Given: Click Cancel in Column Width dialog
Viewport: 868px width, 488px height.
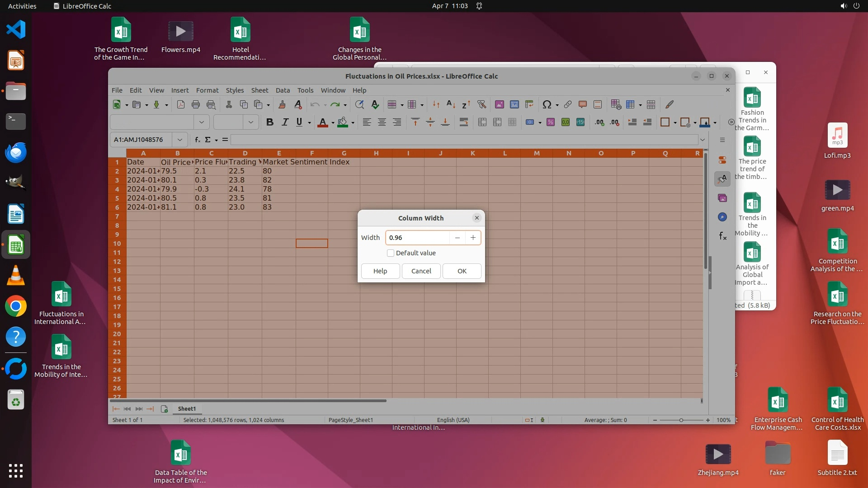Looking at the screenshot, I should [x=421, y=271].
